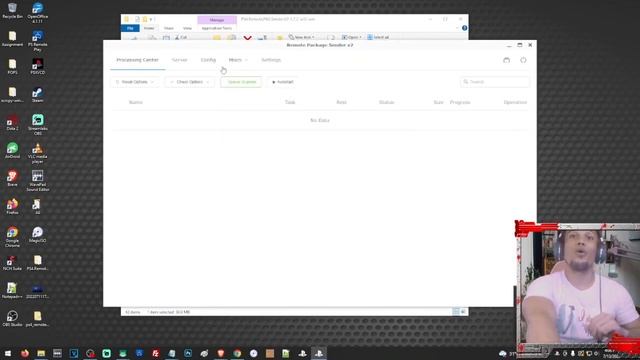The height and width of the screenshot is (360, 640).
Task: Open the Settings tab
Action: click(x=271, y=60)
